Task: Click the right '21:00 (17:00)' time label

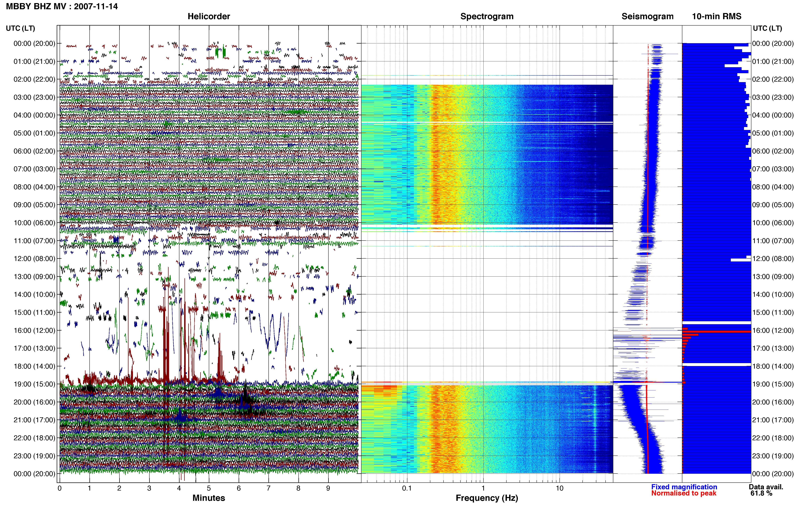Action: 773,420
